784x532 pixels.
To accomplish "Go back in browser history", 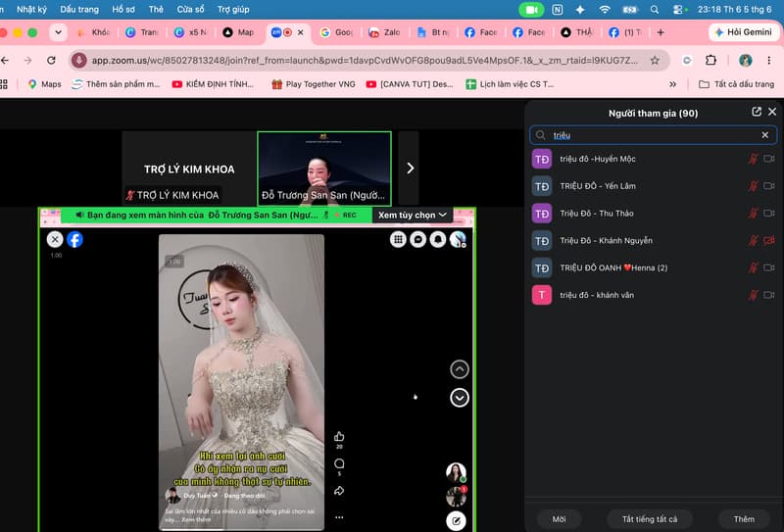I will coord(5,61).
